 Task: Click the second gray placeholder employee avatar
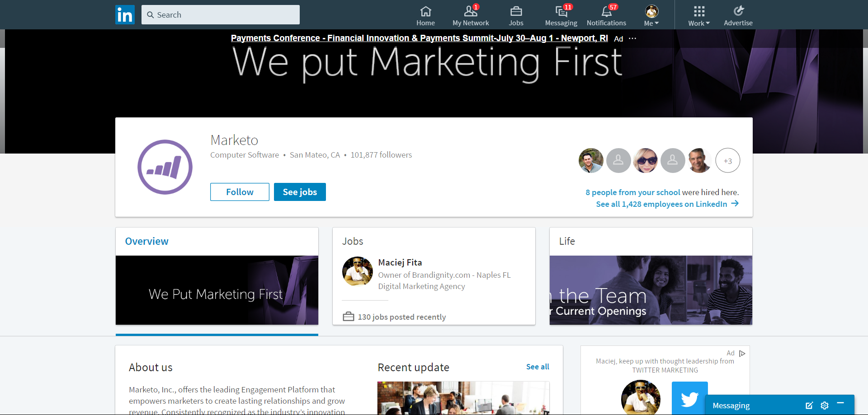click(673, 161)
